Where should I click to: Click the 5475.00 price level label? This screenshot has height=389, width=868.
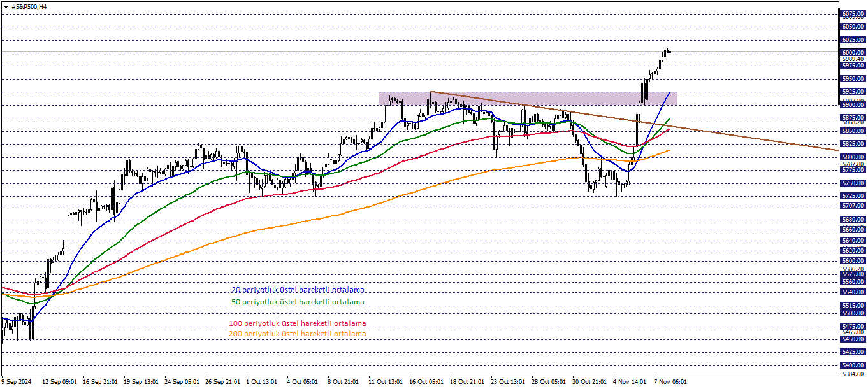tap(853, 326)
